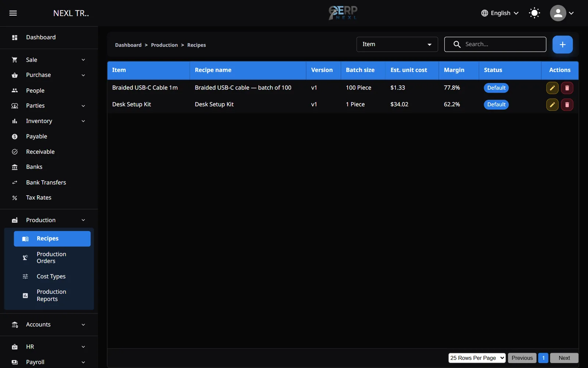
Task: Expand the Sale menu chevron
Action: 83,60
